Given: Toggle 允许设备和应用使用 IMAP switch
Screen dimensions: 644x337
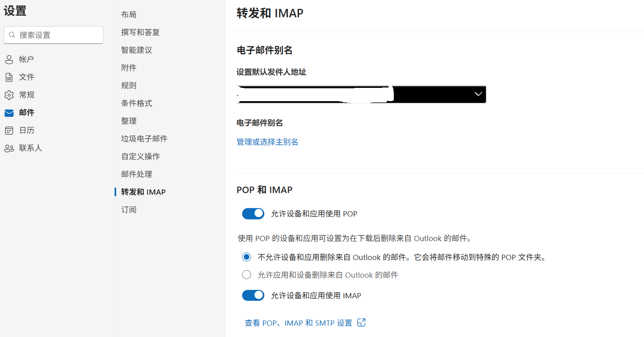Looking at the screenshot, I should point(253,295).
